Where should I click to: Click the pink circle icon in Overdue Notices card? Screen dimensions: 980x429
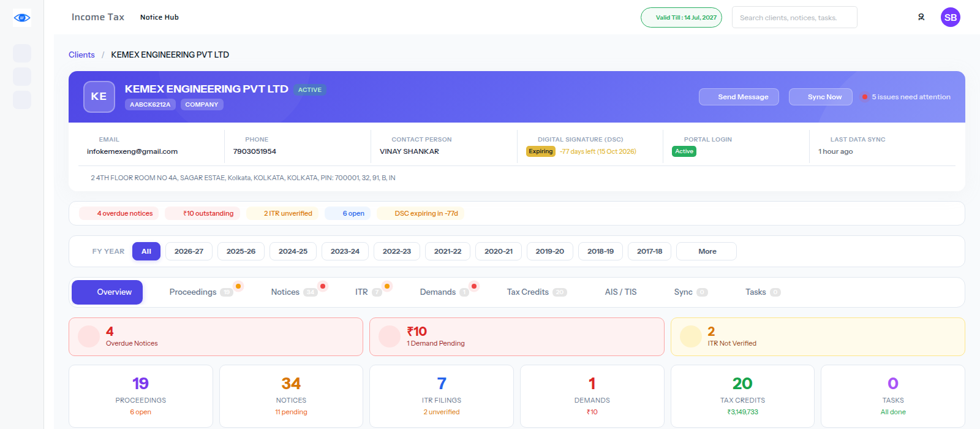coord(89,336)
